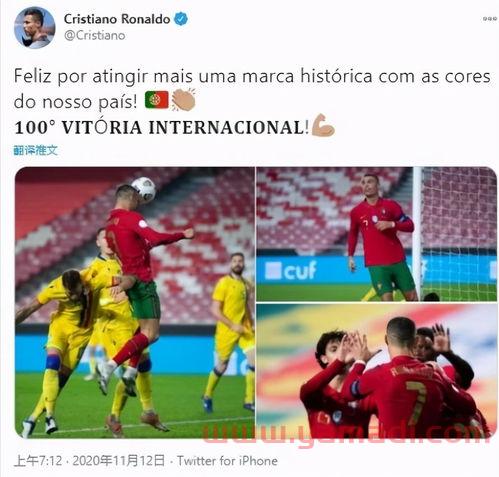Click the 上午7:12 timestamp

point(38,461)
